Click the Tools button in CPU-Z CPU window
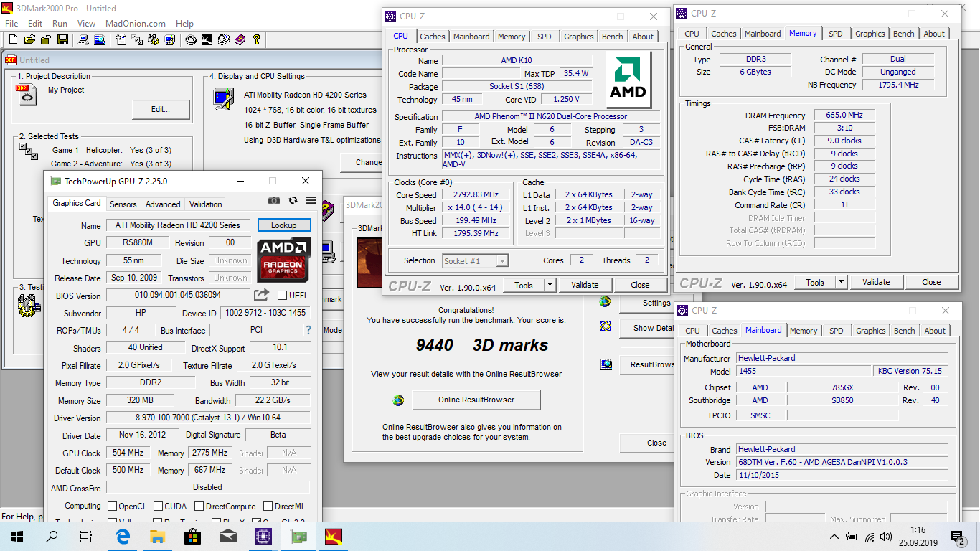Viewport: 980px width, 551px height. [524, 285]
